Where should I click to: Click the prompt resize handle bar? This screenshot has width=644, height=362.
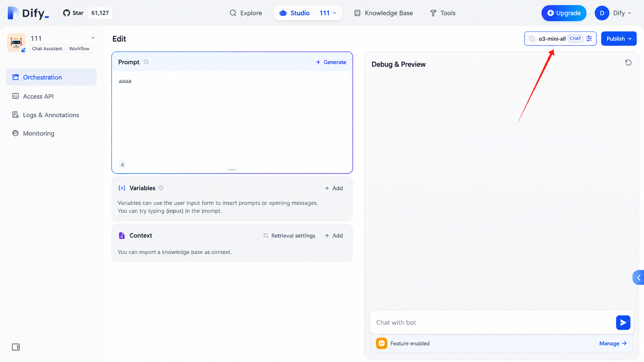click(x=232, y=170)
